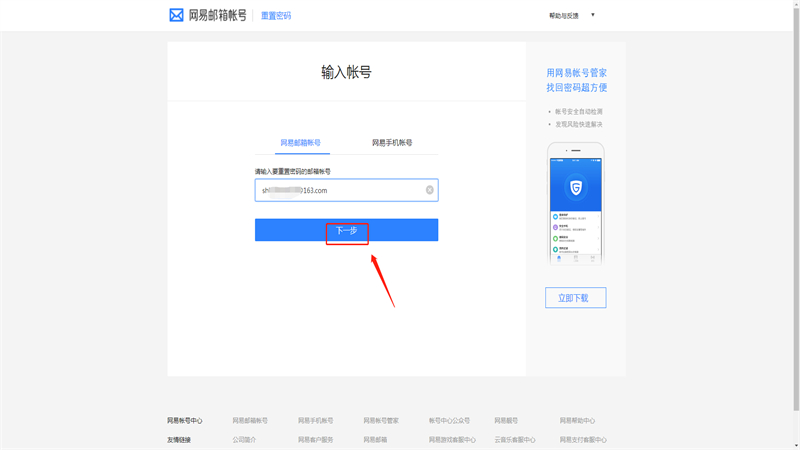Open footer link 网易帐号管家
This screenshot has width=800, height=450.
coord(381,420)
